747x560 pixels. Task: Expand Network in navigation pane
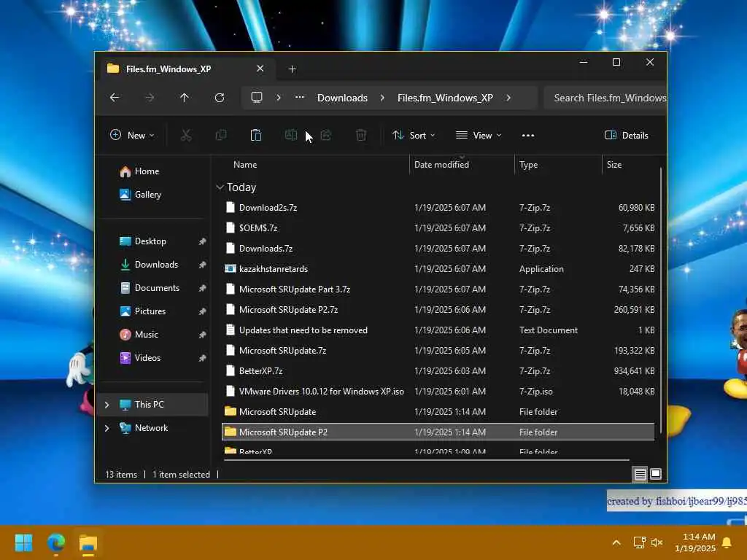click(x=107, y=427)
